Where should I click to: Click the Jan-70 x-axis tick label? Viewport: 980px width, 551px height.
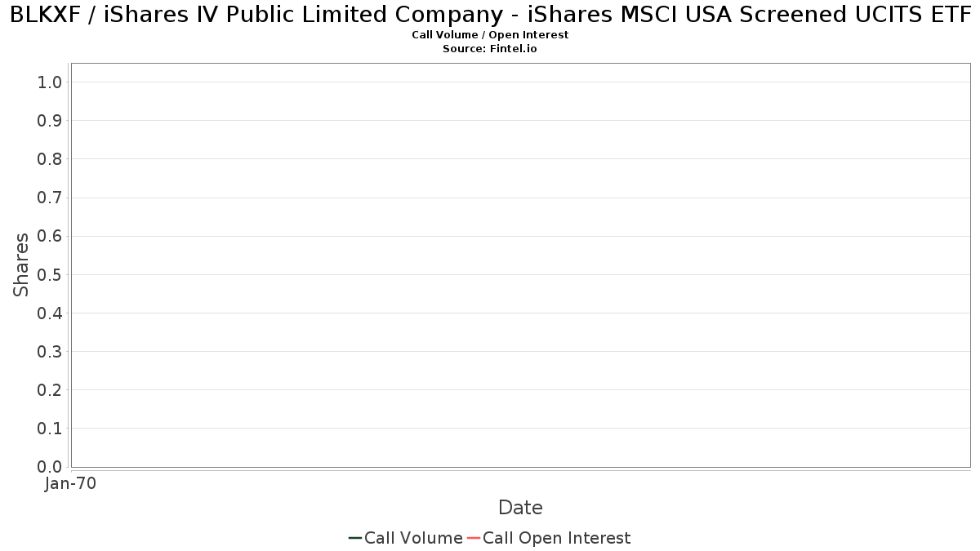[x=71, y=484]
